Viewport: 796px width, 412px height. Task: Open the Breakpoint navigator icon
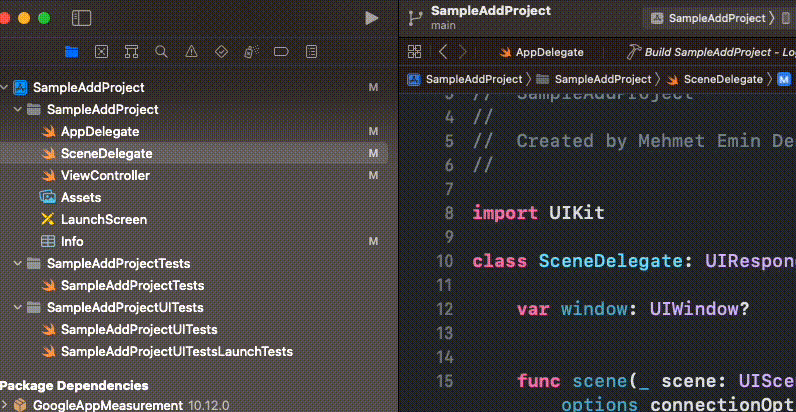pyautogui.click(x=281, y=51)
